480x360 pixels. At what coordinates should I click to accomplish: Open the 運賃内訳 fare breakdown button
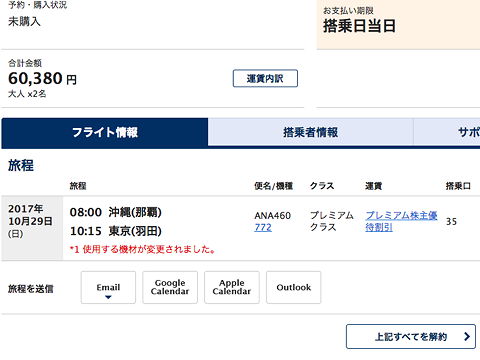click(265, 79)
